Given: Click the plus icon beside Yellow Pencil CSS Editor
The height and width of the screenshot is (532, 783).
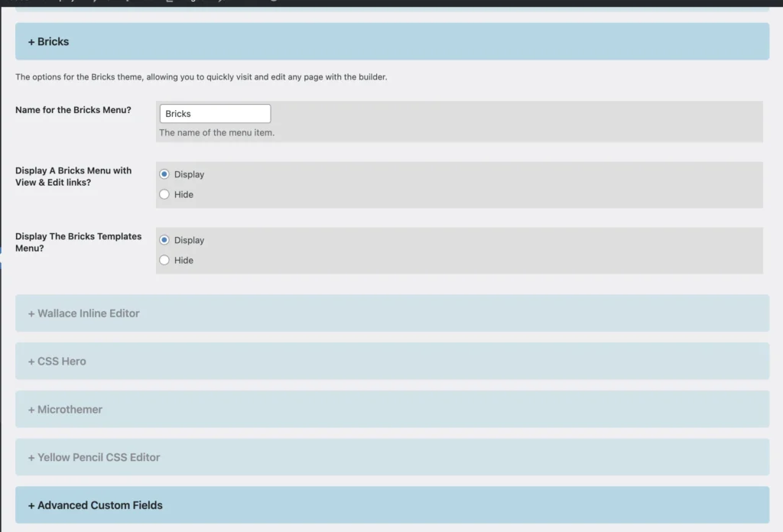Looking at the screenshot, I should coord(31,457).
